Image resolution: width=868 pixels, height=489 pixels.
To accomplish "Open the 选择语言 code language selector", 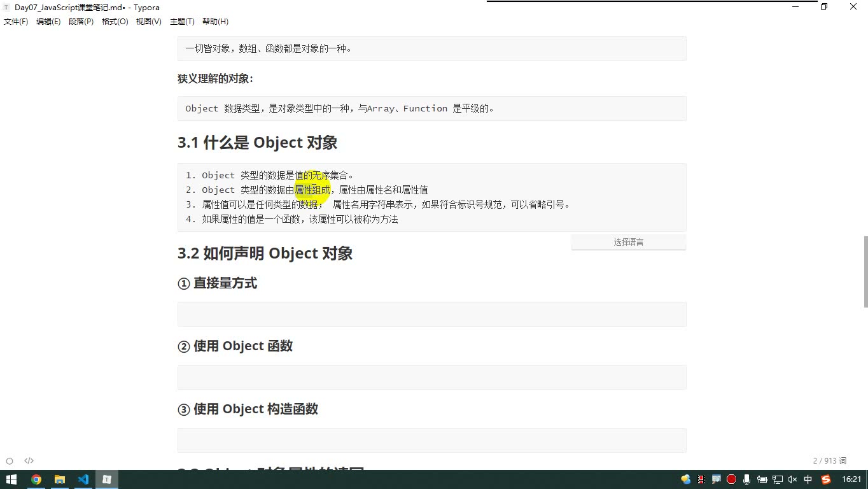I will 629,242.
